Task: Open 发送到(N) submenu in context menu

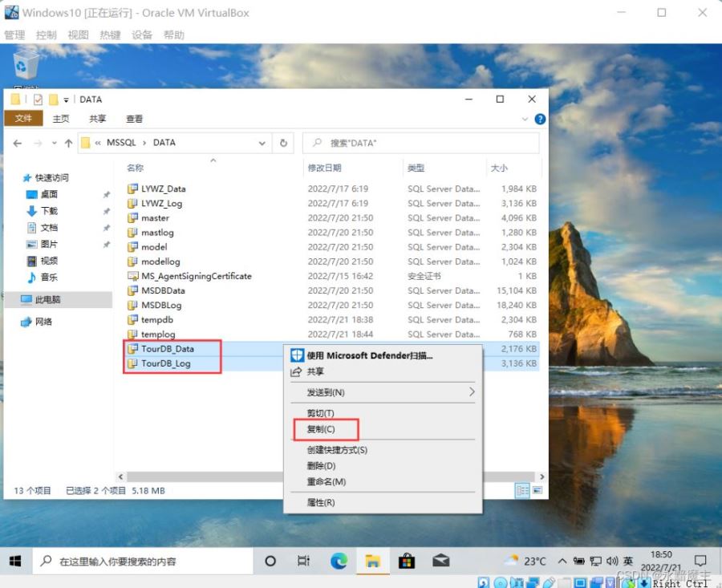Action: click(326, 392)
